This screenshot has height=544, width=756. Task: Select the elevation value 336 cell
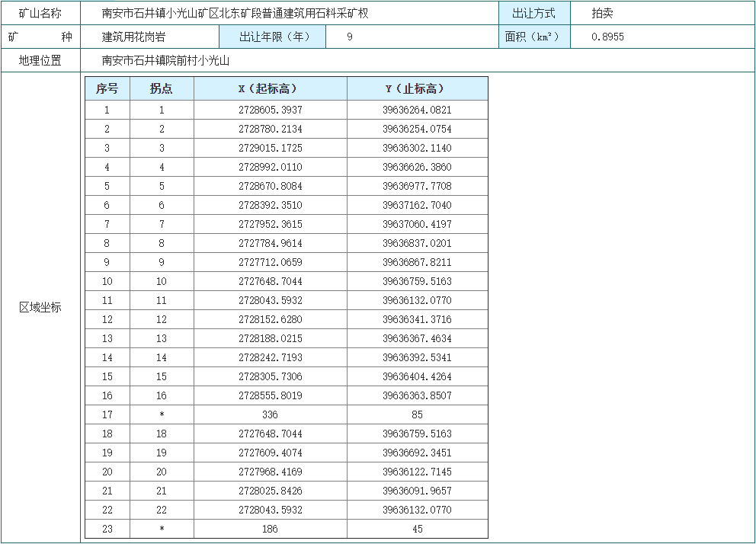(x=270, y=414)
